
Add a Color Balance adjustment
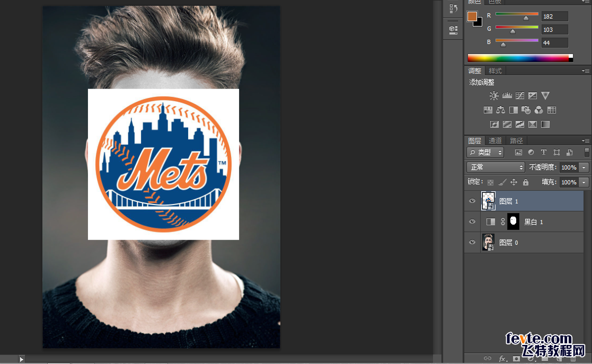pyautogui.click(x=501, y=110)
